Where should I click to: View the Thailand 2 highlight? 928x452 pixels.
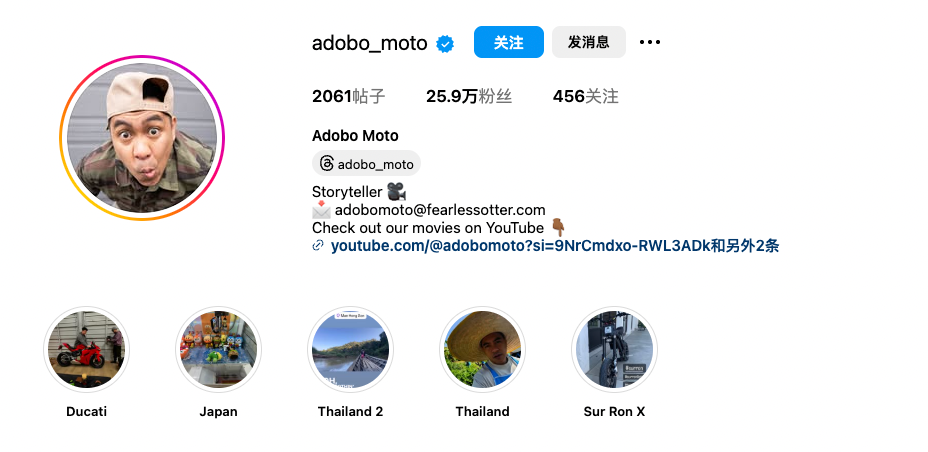pyautogui.click(x=350, y=349)
